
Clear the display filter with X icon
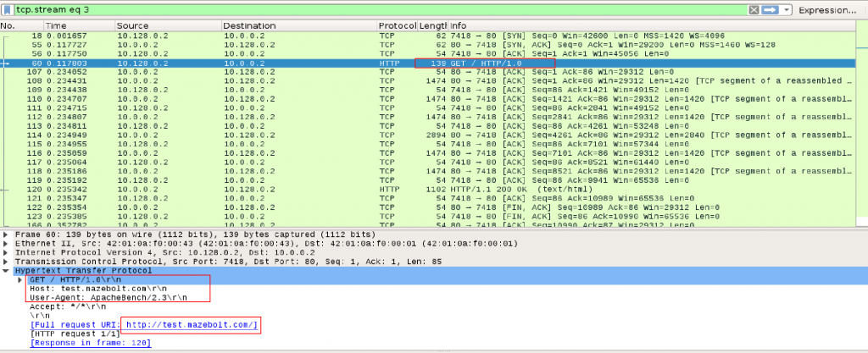point(754,10)
